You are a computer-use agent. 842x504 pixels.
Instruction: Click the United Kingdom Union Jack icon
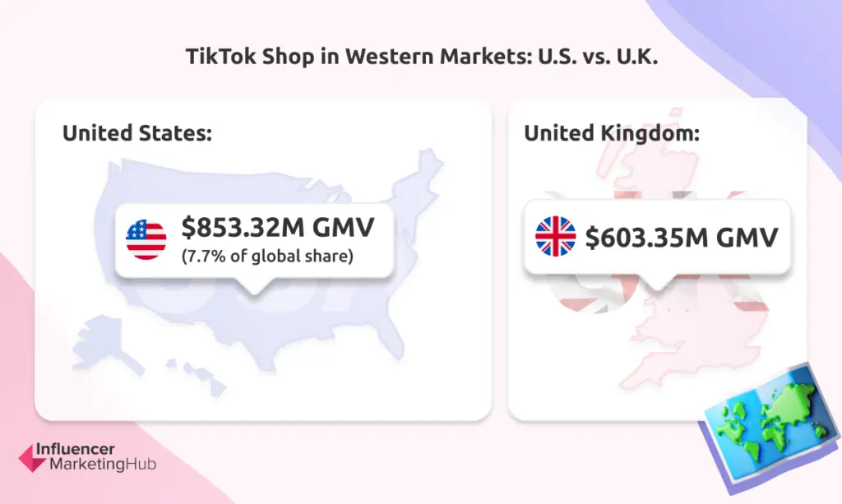tap(556, 235)
